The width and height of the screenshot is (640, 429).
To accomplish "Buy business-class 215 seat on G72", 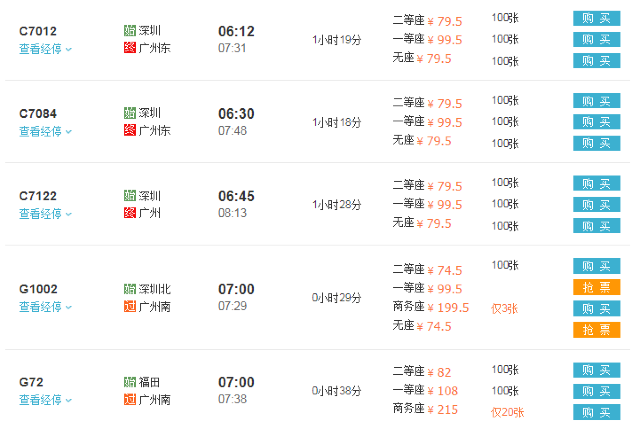I will 596,412.
